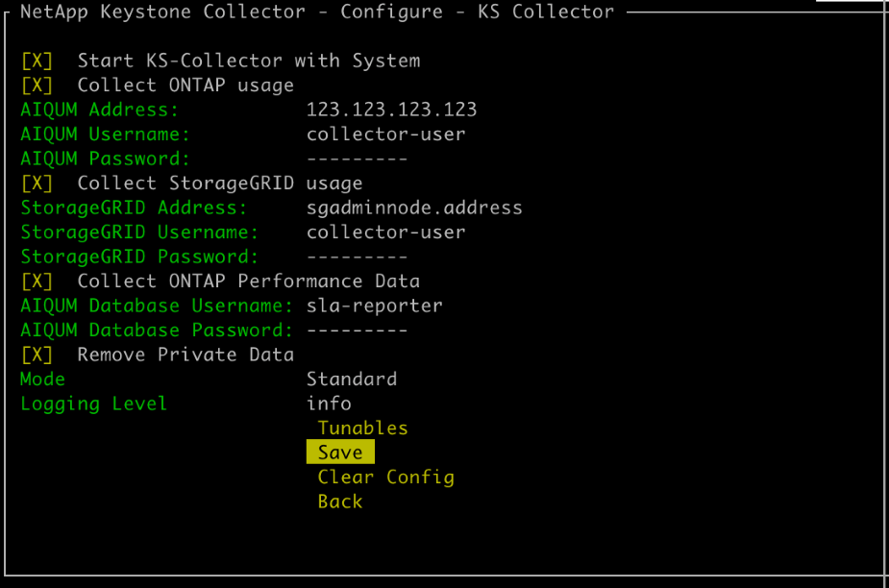The width and height of the screenshot is (889, 588).
Task: Change the Mode value Standard
Action: (x=351, y=379)
